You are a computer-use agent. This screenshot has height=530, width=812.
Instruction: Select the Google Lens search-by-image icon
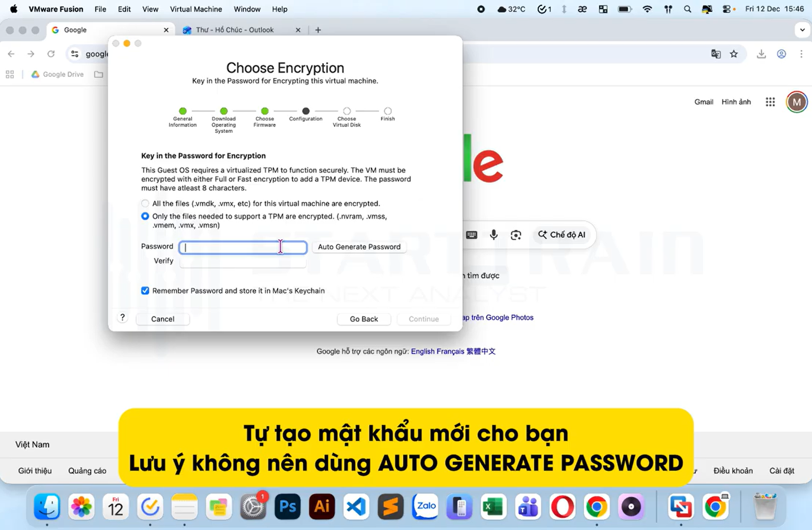point(516,235)
